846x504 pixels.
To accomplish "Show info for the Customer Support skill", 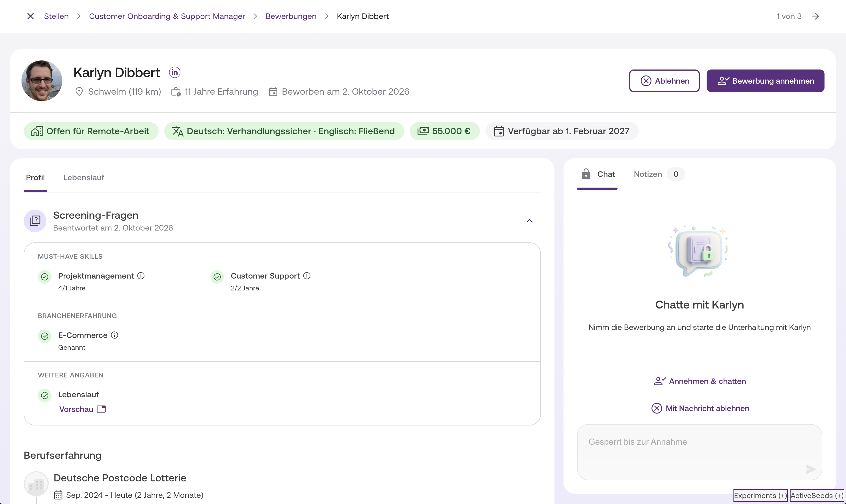I will point(307,276).
